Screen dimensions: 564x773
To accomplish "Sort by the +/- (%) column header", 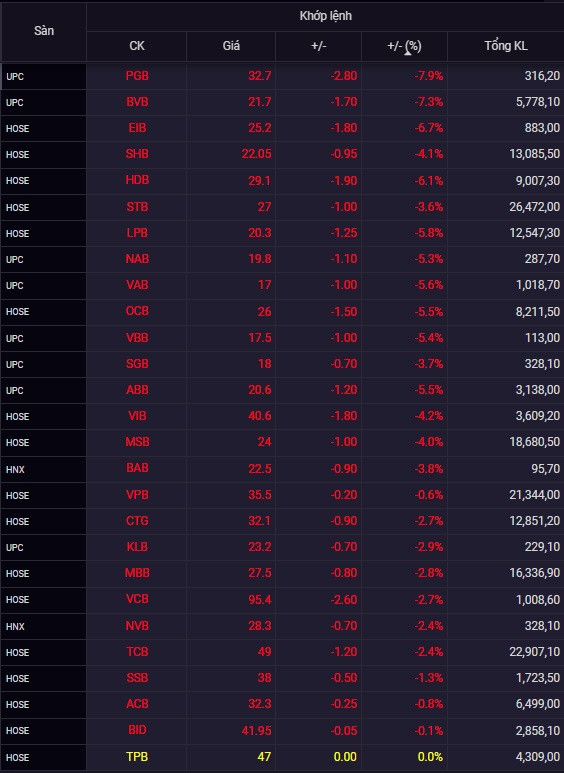I will click(404, 46).
